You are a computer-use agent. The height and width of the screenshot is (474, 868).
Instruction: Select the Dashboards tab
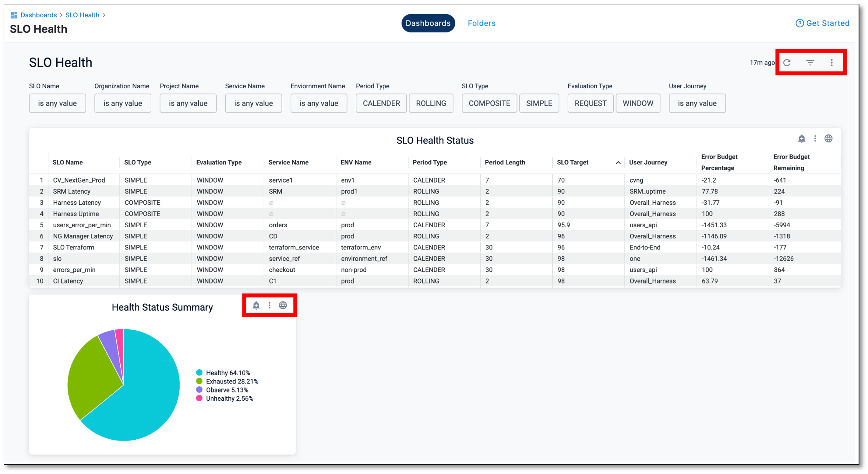coord(428,23)
